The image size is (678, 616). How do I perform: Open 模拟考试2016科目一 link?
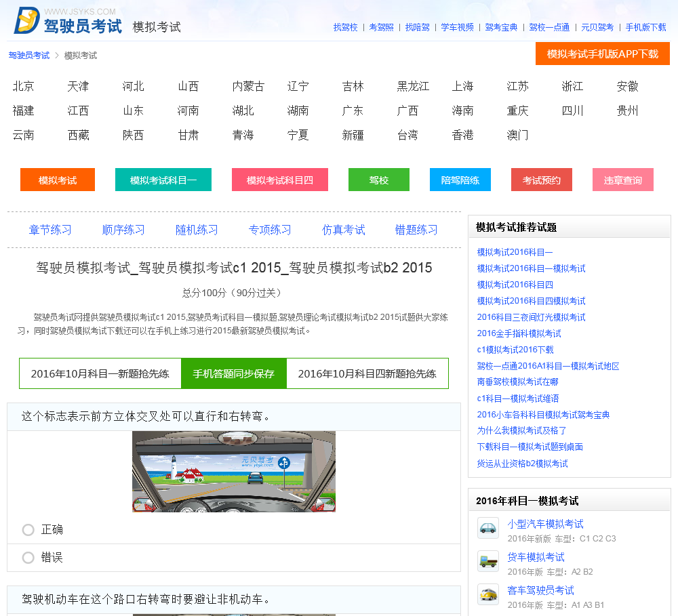coord(515,252)
